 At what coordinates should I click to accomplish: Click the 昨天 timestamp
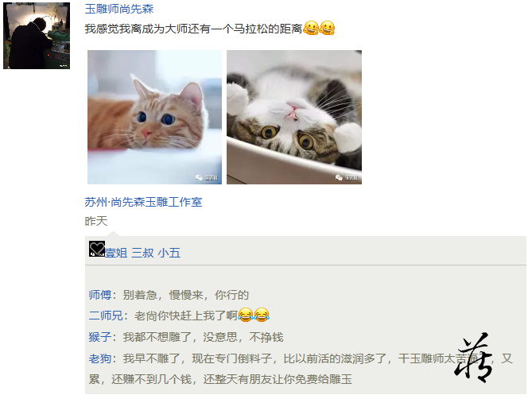tap(96, 221)
